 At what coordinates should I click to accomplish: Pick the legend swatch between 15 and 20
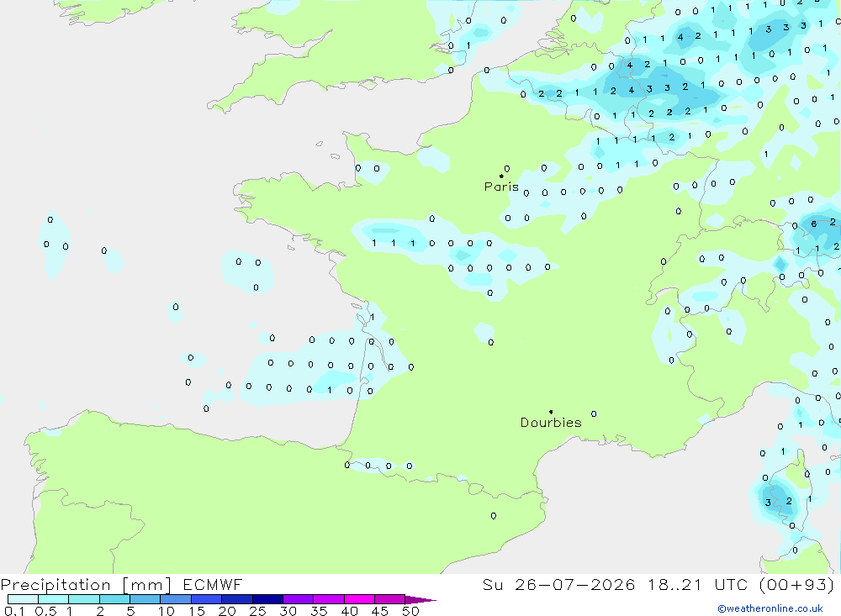(x=206, y=599)
